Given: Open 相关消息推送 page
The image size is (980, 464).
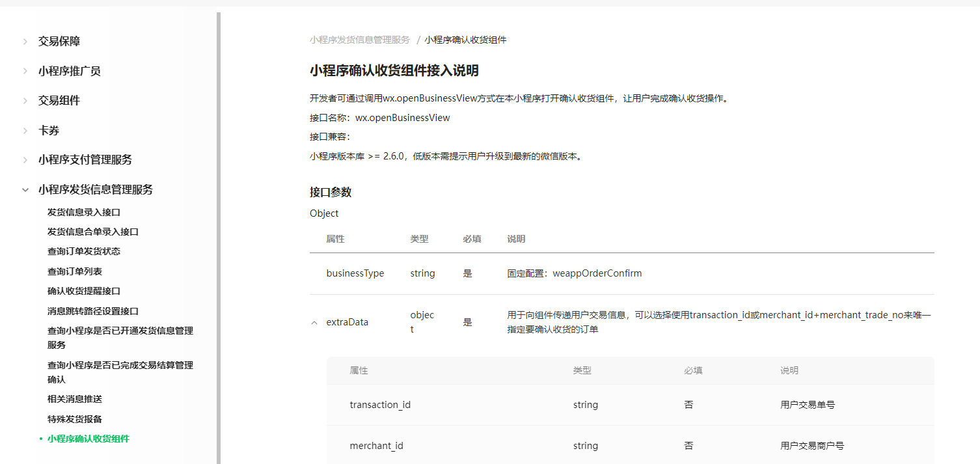Looking at the screenshot, I should 75,399.
